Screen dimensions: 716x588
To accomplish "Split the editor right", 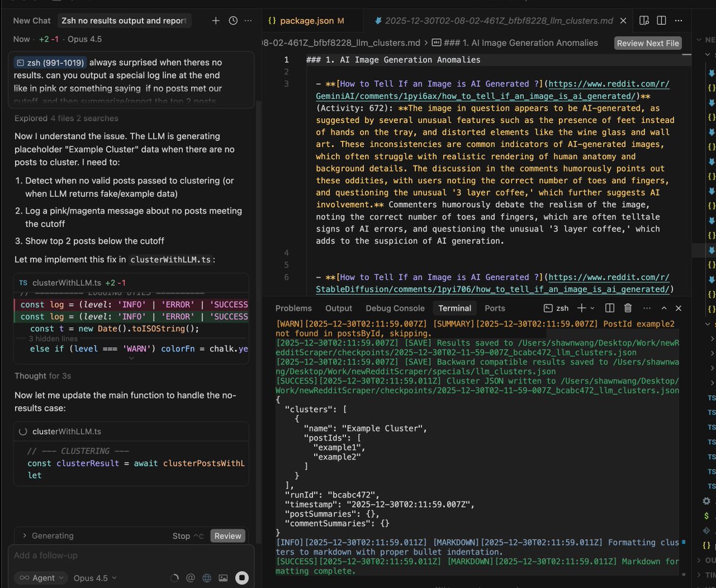I will click(x=661, y=20).
